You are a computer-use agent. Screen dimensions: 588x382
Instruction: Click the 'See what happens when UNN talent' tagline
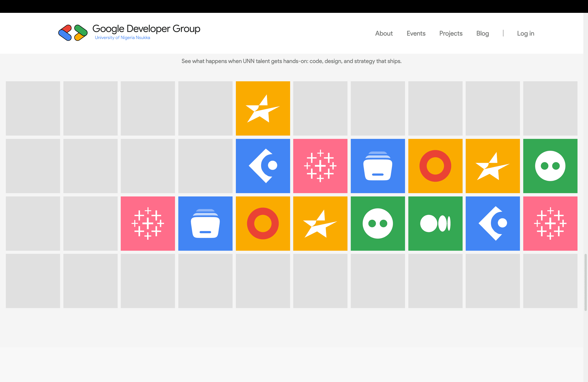291,61
